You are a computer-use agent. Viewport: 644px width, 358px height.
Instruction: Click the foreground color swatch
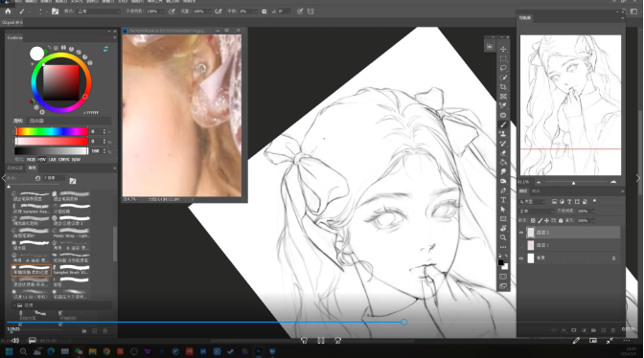(500, 263)
